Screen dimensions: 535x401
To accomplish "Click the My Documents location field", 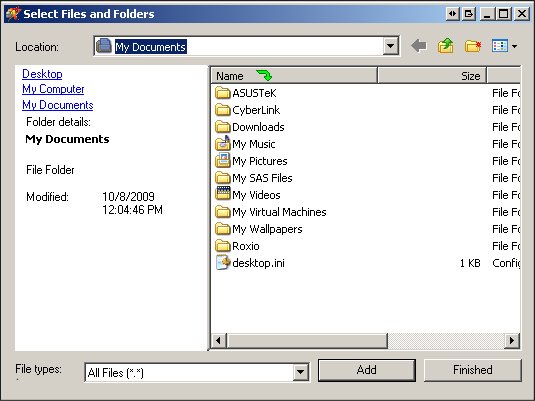I will pos(239,46).
